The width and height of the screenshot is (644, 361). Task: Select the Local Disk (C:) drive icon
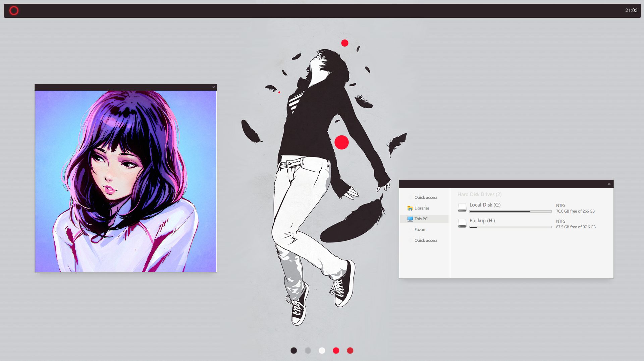462,208
